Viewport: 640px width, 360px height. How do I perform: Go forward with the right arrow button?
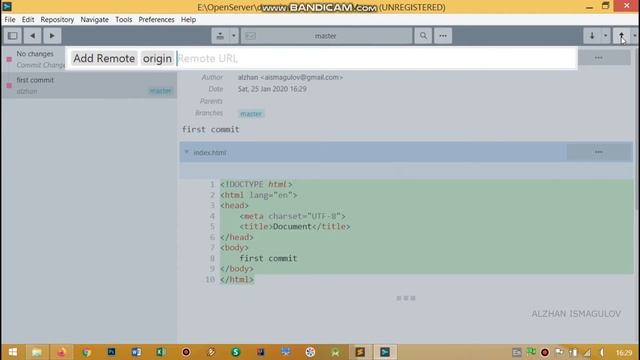point(52,36)
